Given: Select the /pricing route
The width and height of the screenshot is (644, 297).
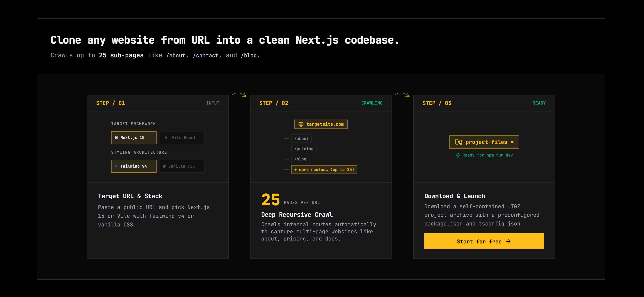Looking at the screenshot, I should 304,149.
